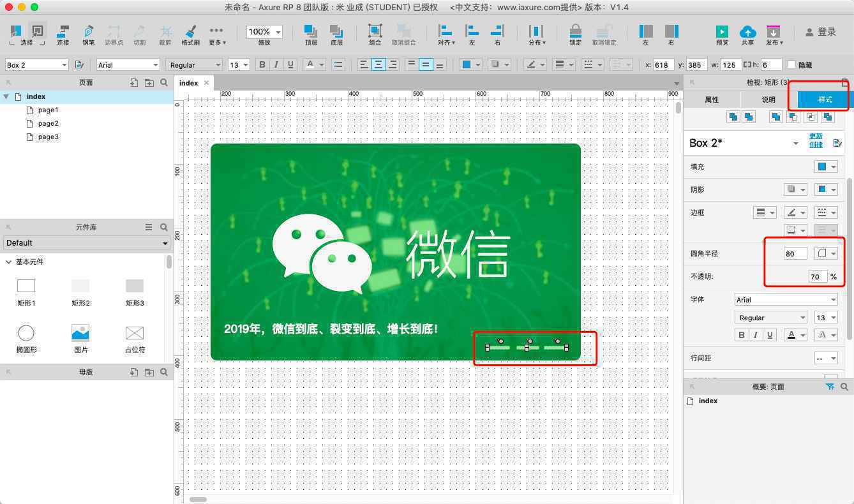854x504 pixels.
Task: Open the 行间距 line spacing dropdown
Action: click(826, 358)
